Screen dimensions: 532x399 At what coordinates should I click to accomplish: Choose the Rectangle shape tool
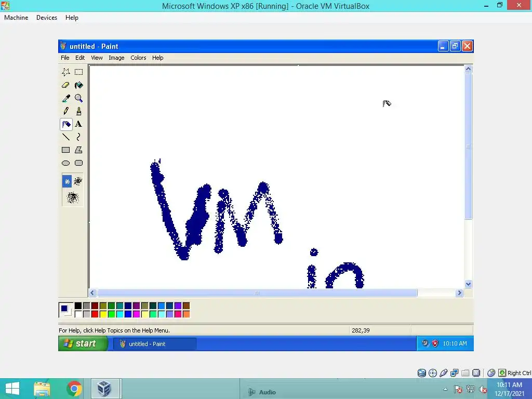66,150
